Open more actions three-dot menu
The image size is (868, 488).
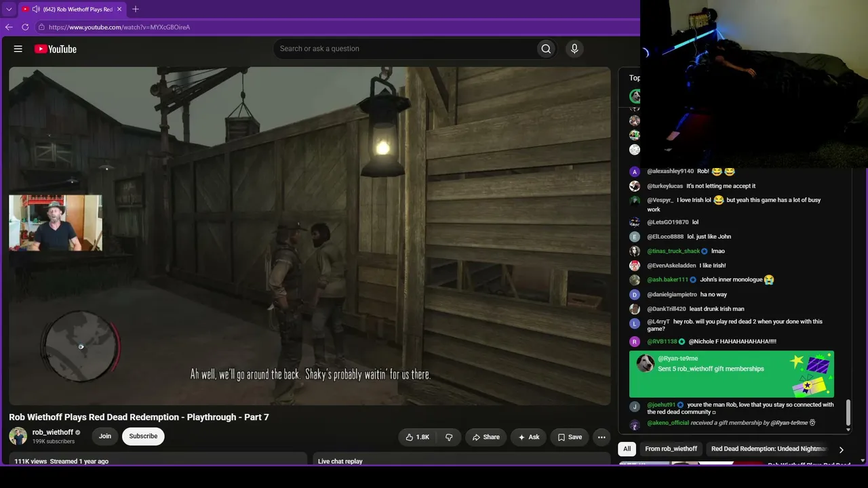[x=601, y=437]
